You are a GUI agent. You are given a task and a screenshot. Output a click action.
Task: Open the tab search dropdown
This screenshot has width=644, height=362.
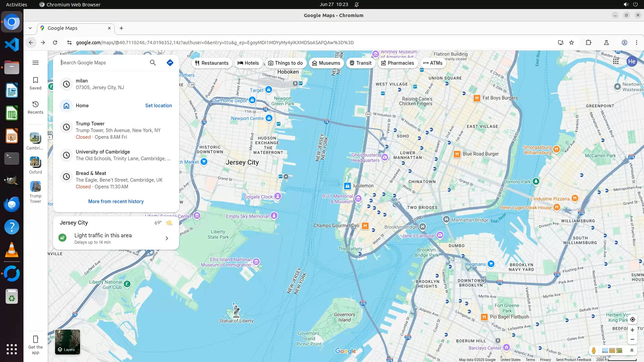[30, 28]
